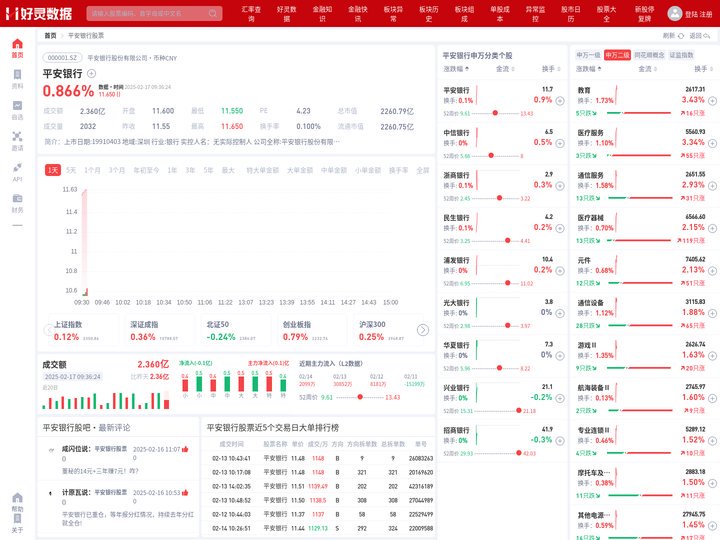Image resolution: width=720 pixels, height=540 pixels.
Task: Switch to 同花顺概念 tab
Action: pos(649,55)
